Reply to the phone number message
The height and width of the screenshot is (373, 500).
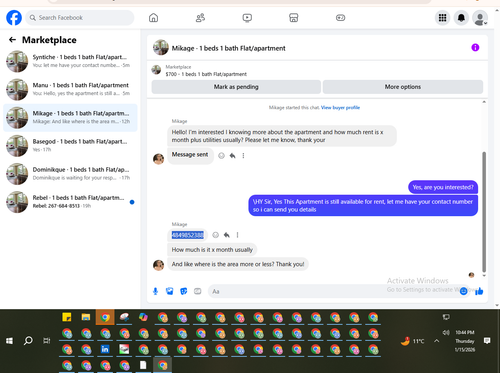[227, 235]
